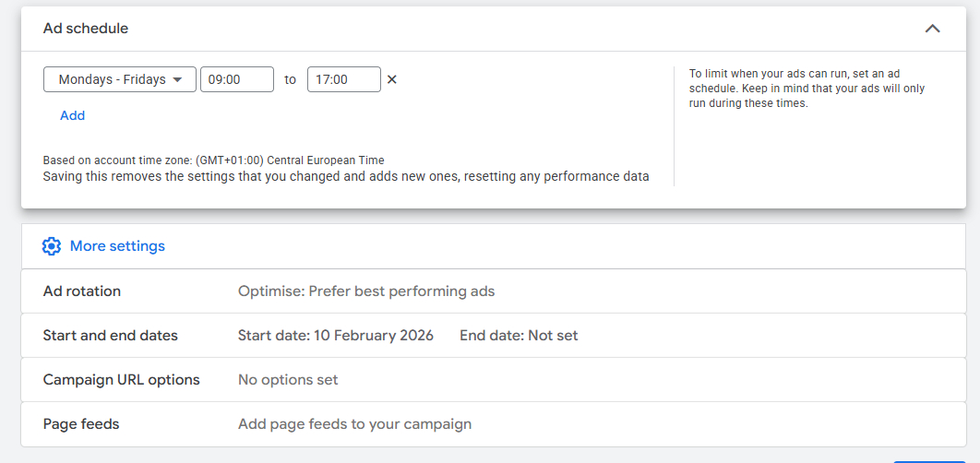Image resolution: width=980 pixels, height=463 pixels.
Task: Click the Optimise: Prefer best performing ads value
Action: coord(366,291)
